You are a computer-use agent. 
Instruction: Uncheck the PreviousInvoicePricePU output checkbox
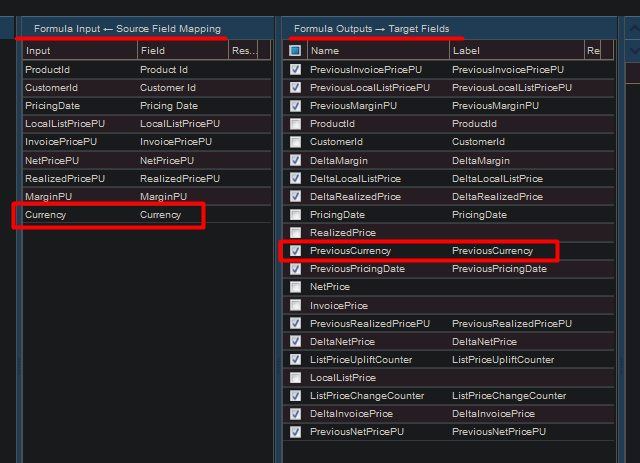click(295, 70)
